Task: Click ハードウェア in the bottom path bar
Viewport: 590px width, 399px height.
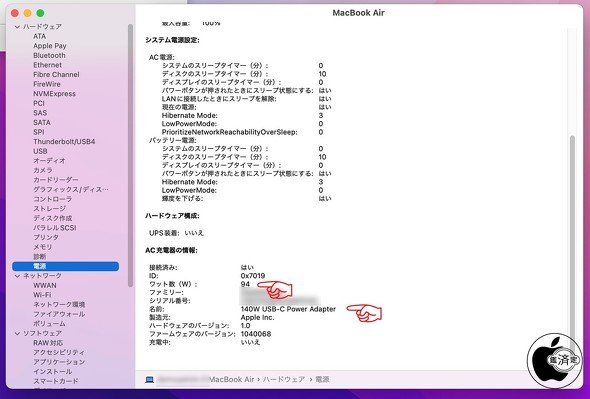Action: [284, 379]
